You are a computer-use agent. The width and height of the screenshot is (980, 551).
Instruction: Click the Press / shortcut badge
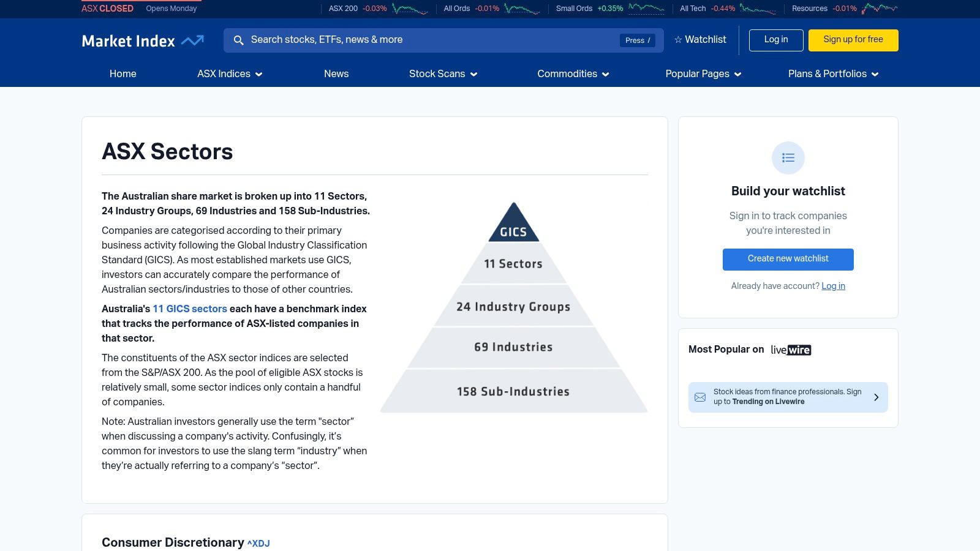point(638,40)
